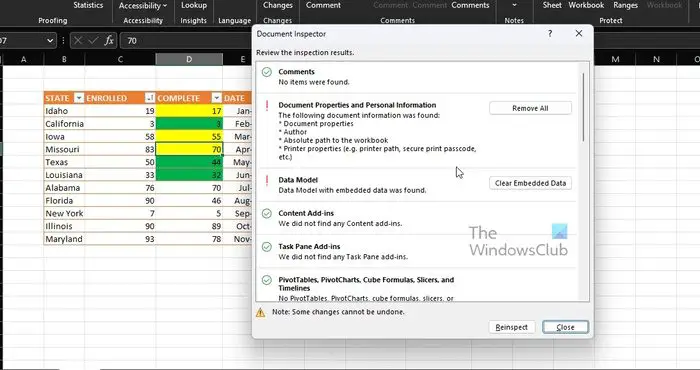Image resolution: width=700 pixels, height=370 pixels.
Task: Select the Iowa cell
Action: click(x=64, y=137)
